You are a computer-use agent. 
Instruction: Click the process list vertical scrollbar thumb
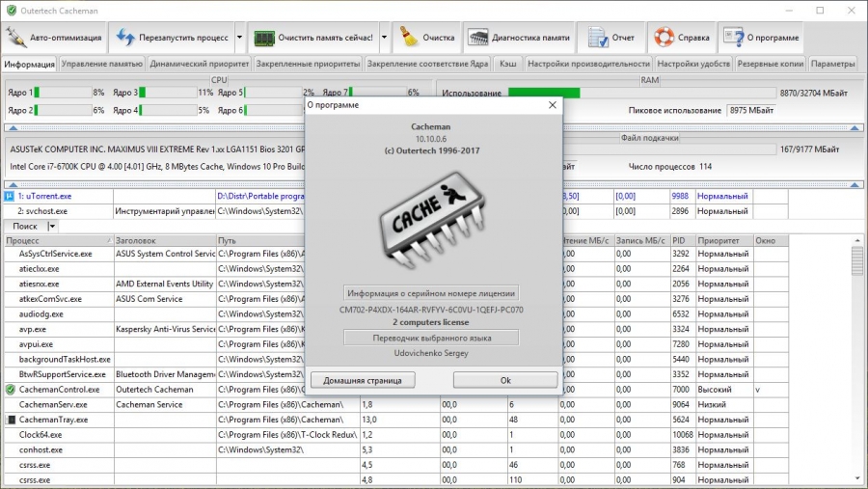point(857,260)
